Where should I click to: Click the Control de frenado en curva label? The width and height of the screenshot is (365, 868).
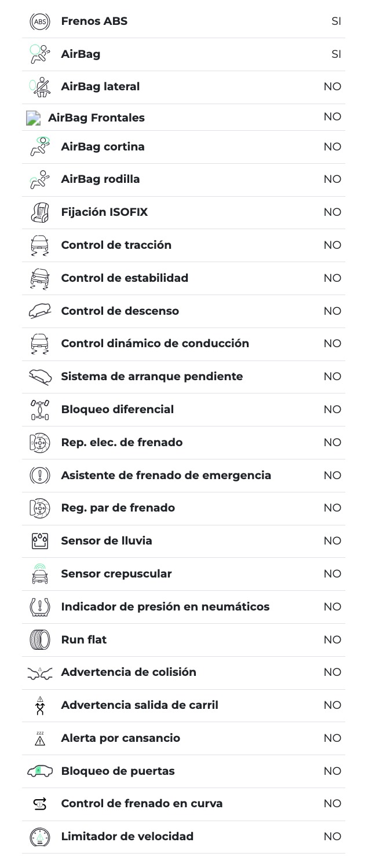[141, 803]
